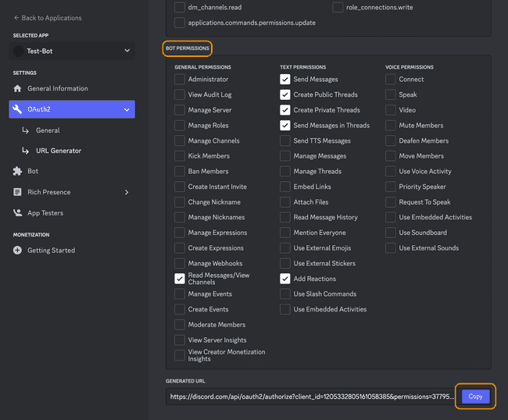Click the Rich Presence document icon

[17, 192]
